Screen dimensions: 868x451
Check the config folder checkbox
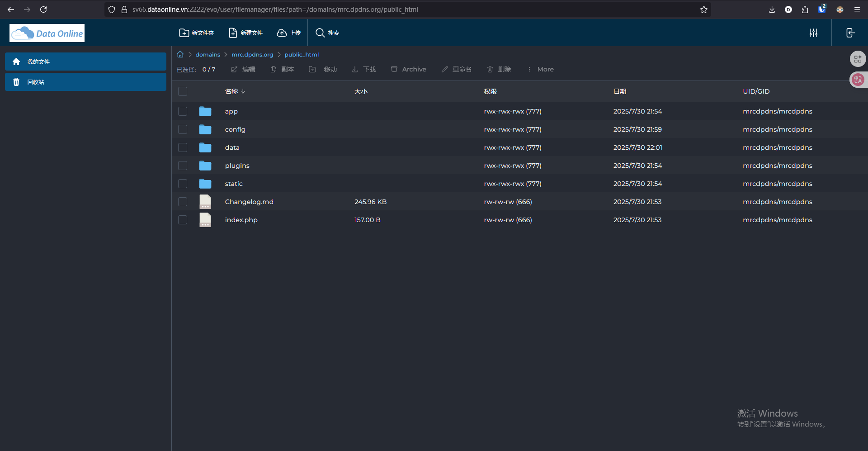pyautogui.click(x=183, y=129)
